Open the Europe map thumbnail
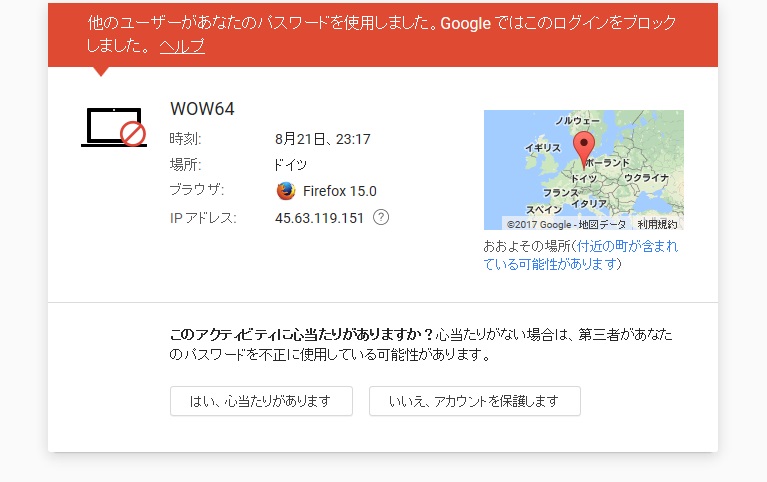 [x=584, y=170]
